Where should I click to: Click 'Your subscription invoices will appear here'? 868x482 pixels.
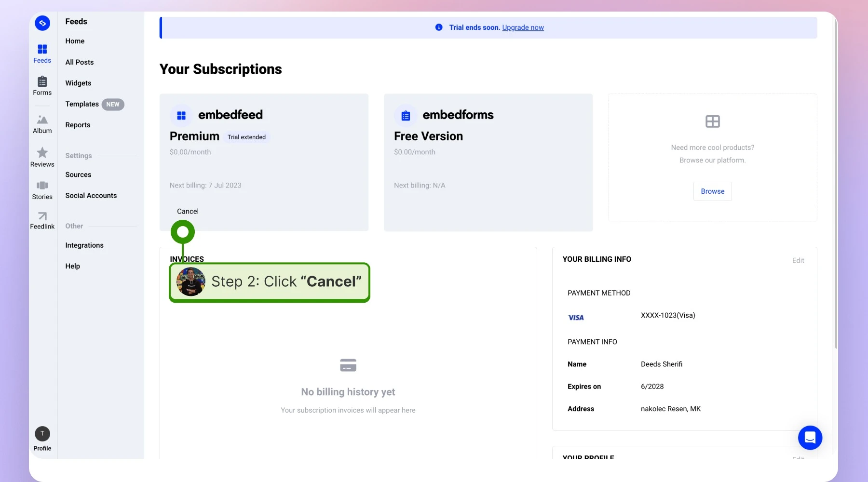348,410
